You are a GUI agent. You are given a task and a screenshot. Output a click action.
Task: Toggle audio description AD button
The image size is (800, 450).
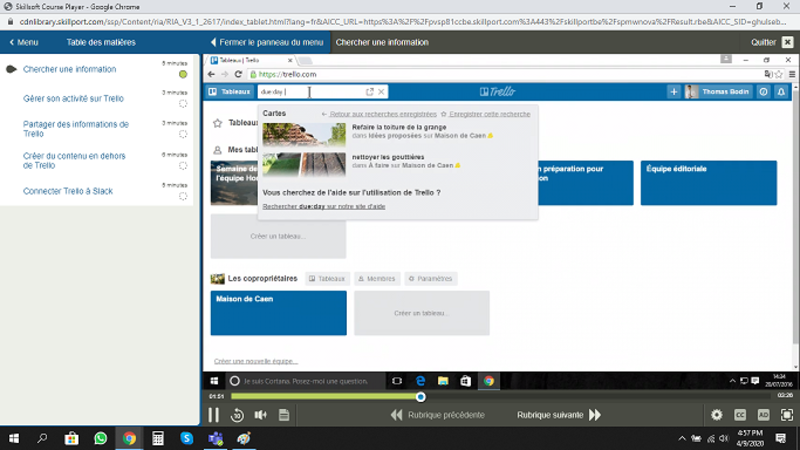tap(763, 415)
